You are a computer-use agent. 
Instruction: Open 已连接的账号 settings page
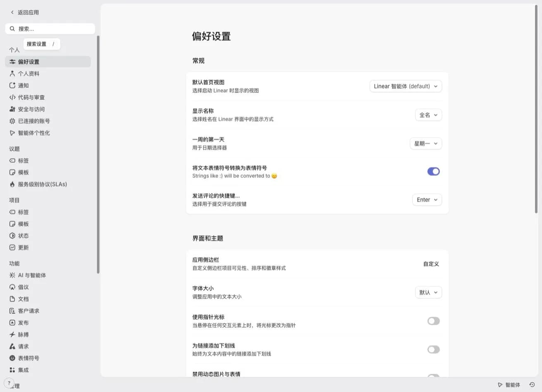click(48, 121)
